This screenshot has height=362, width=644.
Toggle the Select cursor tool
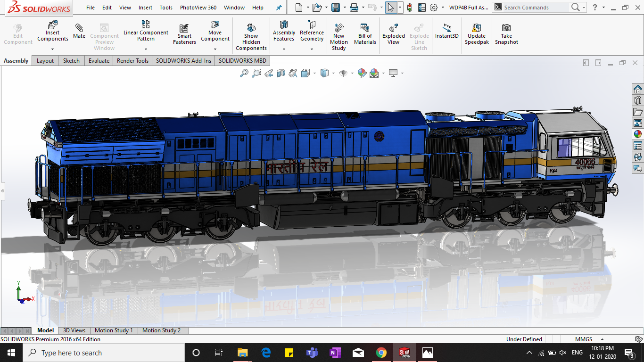[x=390, y=8]
